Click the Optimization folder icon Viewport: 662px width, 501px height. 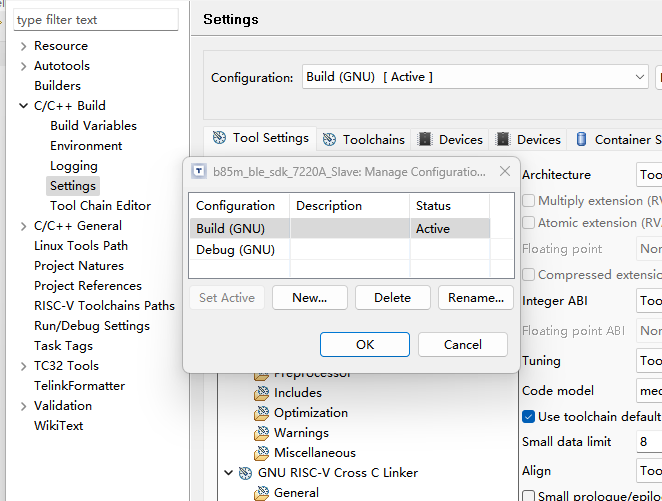[x=262, y=413]
